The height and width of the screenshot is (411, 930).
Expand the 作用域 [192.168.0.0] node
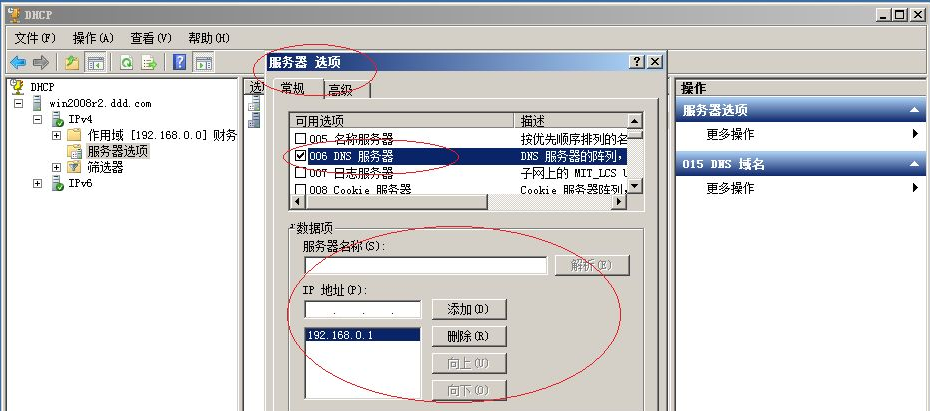[56, 135]
